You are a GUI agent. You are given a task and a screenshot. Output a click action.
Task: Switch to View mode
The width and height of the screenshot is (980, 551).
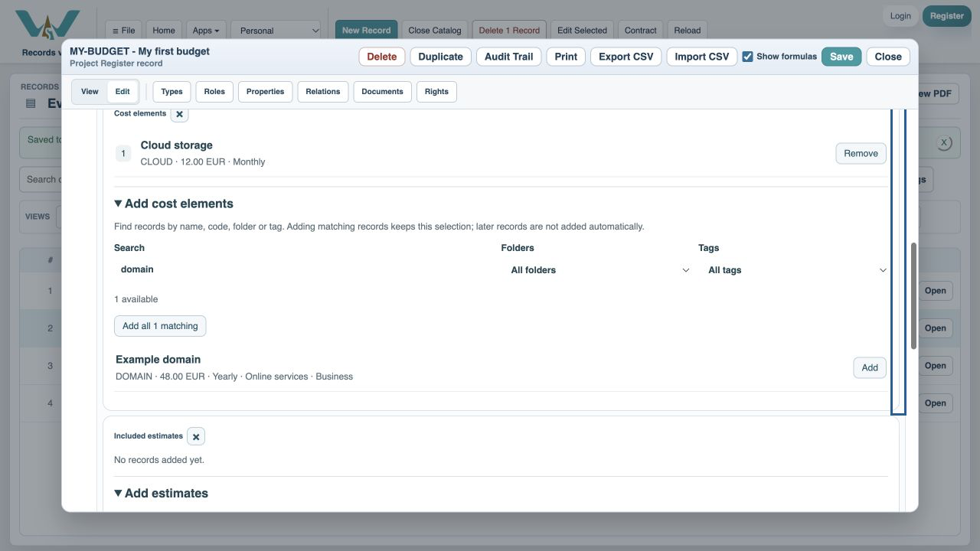tap(90, 92)
